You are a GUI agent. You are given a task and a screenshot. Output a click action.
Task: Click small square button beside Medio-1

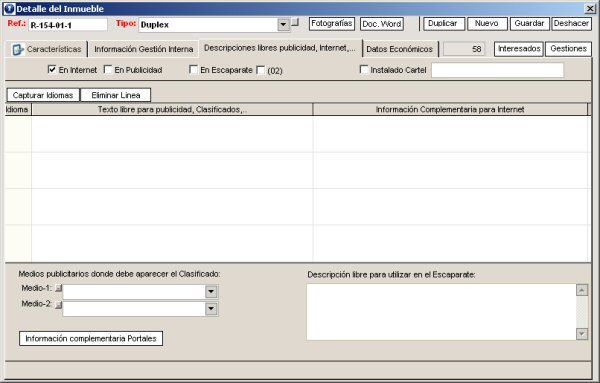[59, 288]
